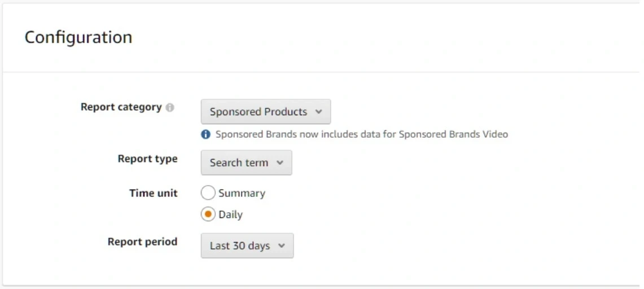Select the Summary time unit radio button

[x=208, y=193]
